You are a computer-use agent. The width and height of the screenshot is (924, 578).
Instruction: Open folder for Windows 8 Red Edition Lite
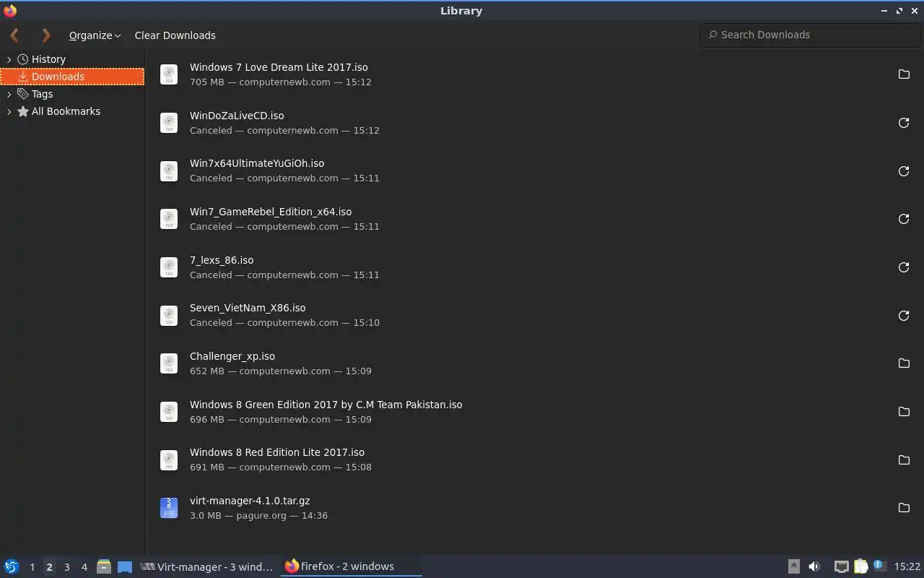pos(903,460)
